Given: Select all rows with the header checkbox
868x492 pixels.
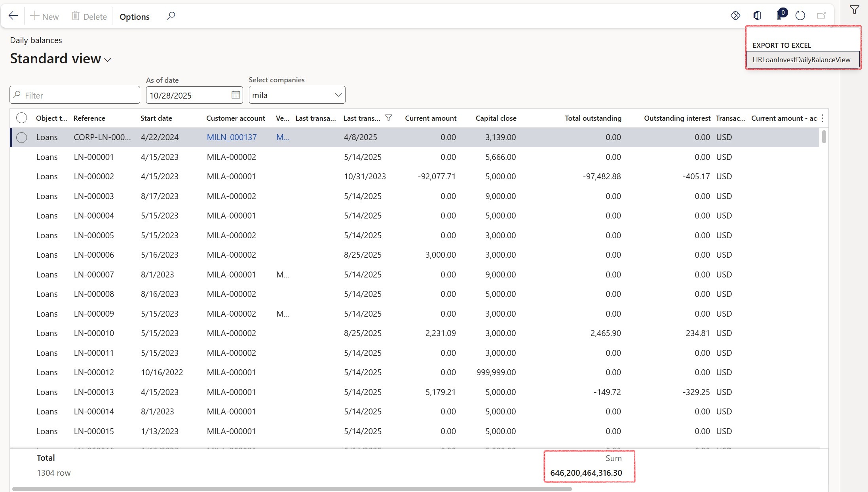Looking at the screenshot, I should tap(22, 118).
